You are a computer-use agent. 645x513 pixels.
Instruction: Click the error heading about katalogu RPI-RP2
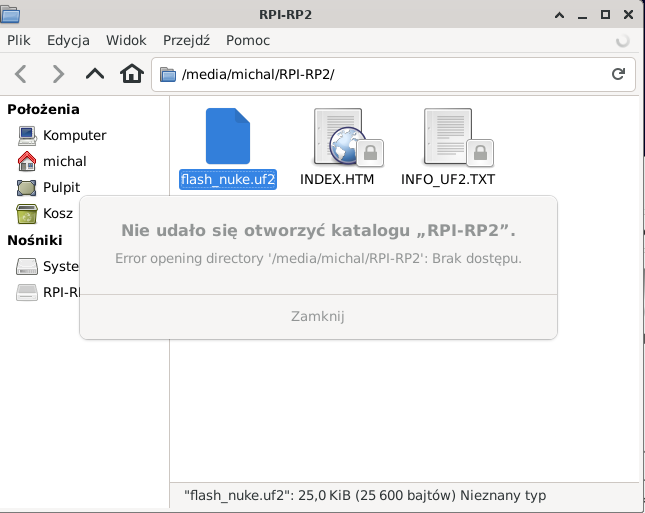[318, 230]
